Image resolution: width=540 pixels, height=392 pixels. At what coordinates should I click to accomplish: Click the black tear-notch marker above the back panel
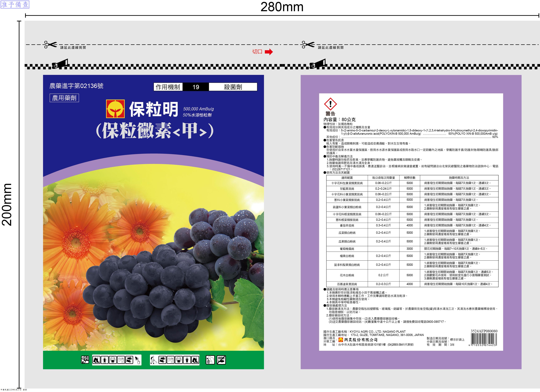[318, 64]
